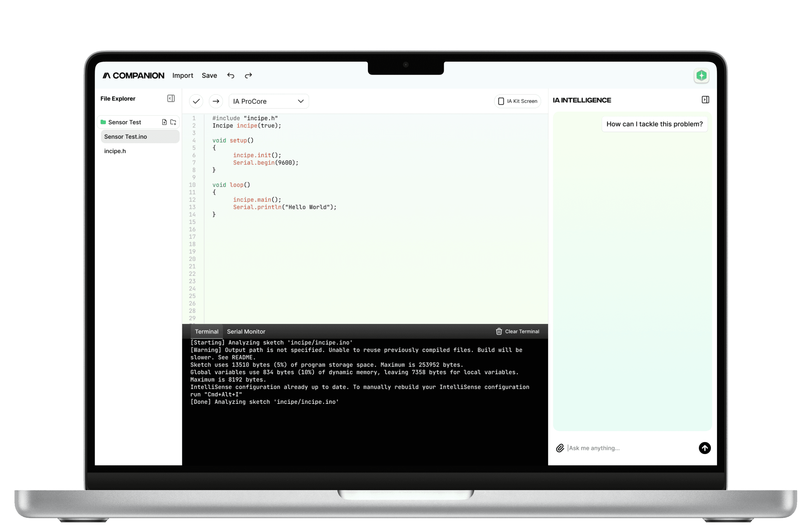
Task: Toggle the IA Kit Screen button
Action: pos(517,101)
